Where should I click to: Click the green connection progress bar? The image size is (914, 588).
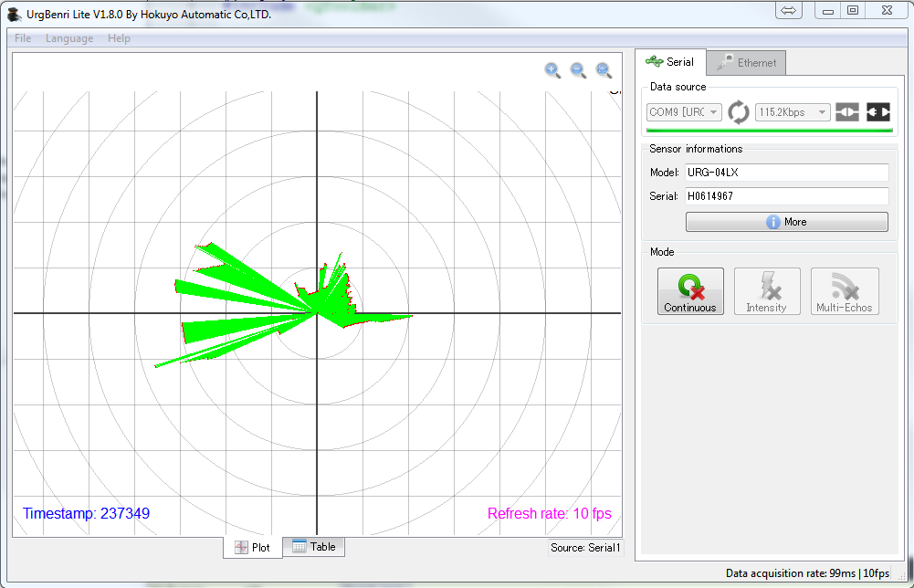pos(769,131)
